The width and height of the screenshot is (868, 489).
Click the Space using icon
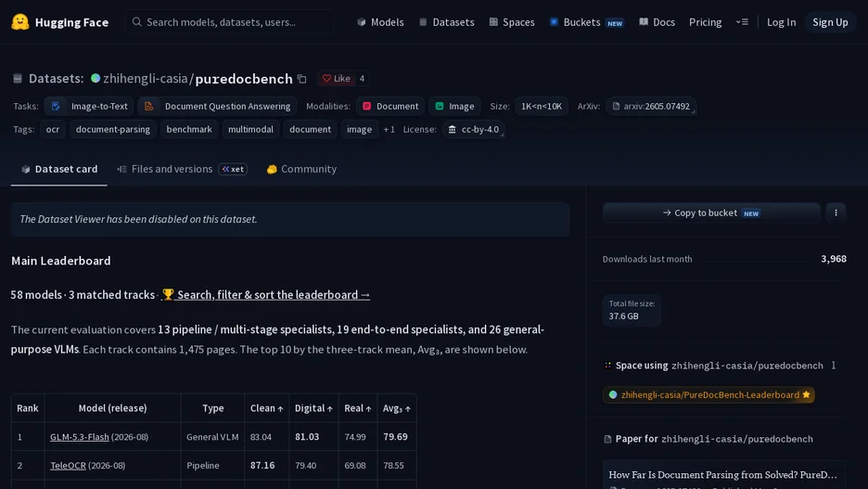coord(607,366)
